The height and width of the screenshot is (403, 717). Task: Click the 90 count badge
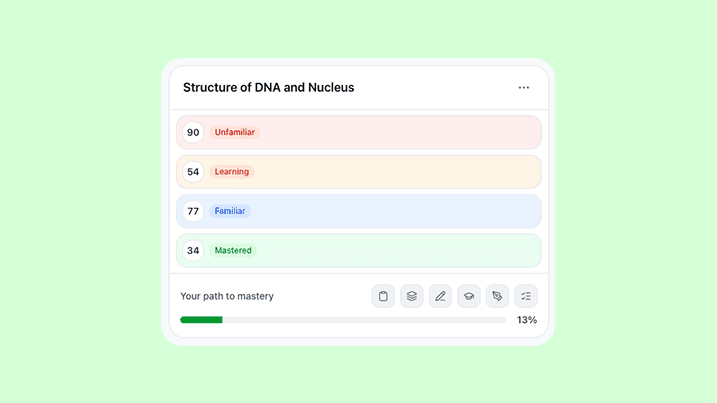(193, 132)
